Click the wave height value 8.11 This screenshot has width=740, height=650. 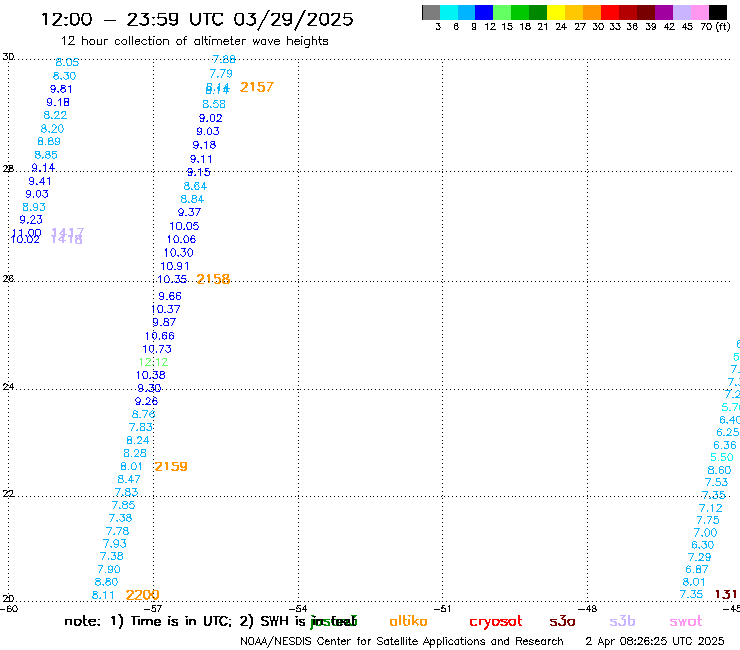point(103,595)
